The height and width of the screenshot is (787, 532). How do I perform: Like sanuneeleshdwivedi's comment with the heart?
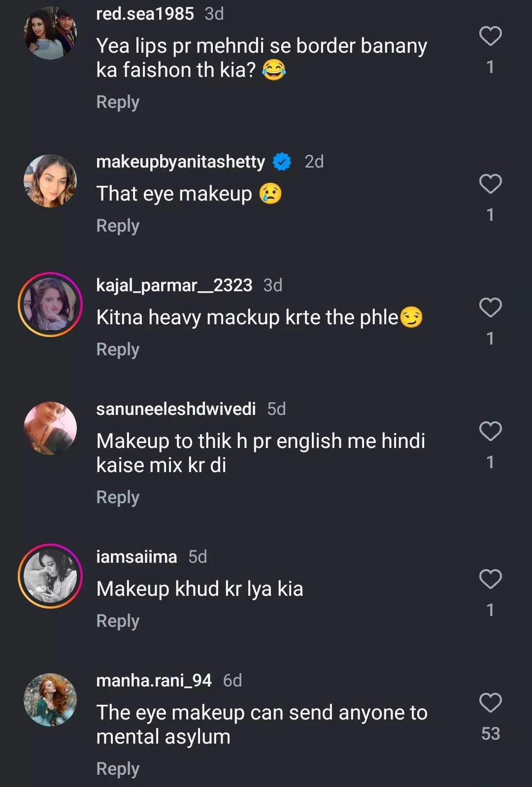(x=490, y=431)
